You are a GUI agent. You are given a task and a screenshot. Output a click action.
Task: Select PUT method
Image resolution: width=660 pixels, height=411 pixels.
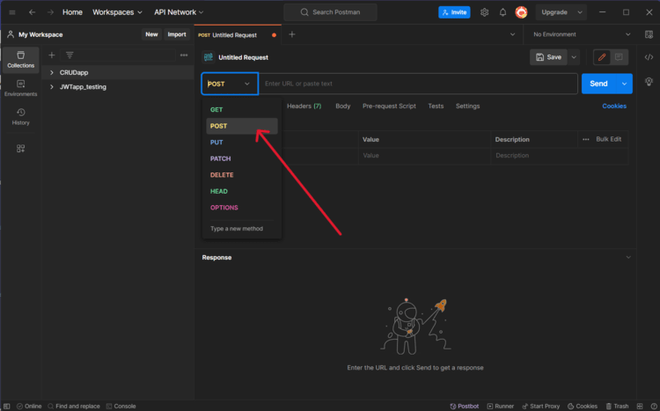point(242,142)
